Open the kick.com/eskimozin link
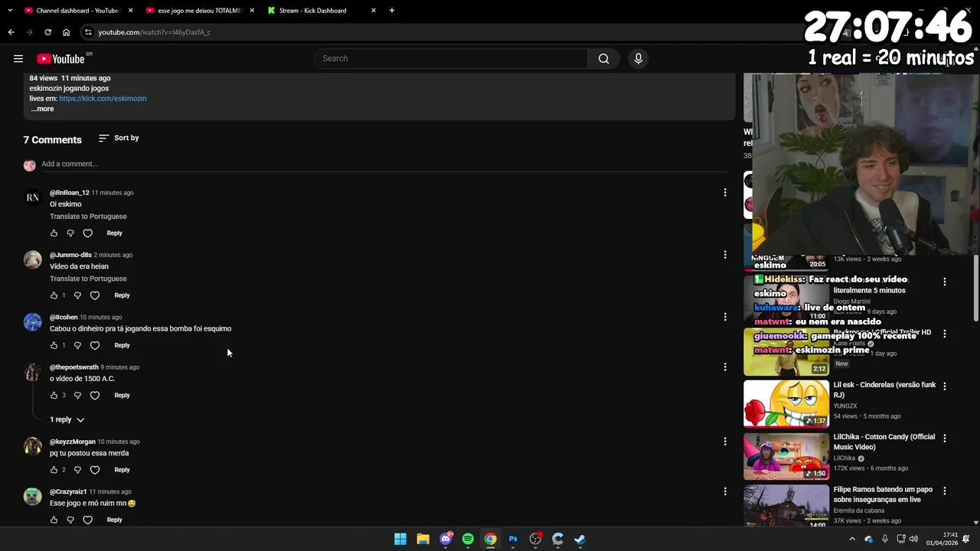The image size is (980, 551). (103, 99)
